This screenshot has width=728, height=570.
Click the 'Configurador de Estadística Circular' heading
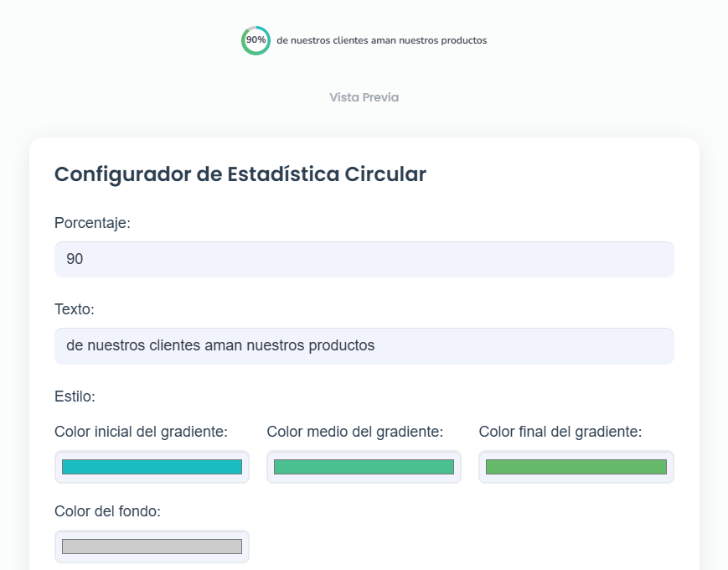(240, 174)
